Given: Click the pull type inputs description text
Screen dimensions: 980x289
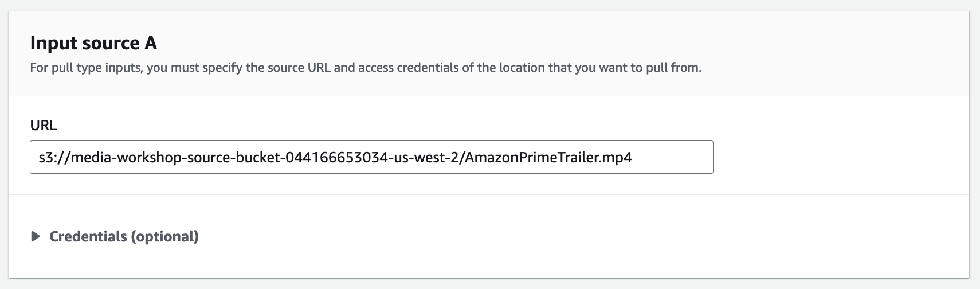Looking at the screenshot, I should click(365, 68).
